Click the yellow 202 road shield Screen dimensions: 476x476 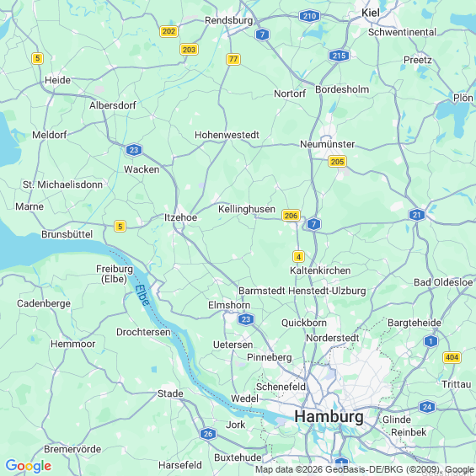tap(168, 31)
